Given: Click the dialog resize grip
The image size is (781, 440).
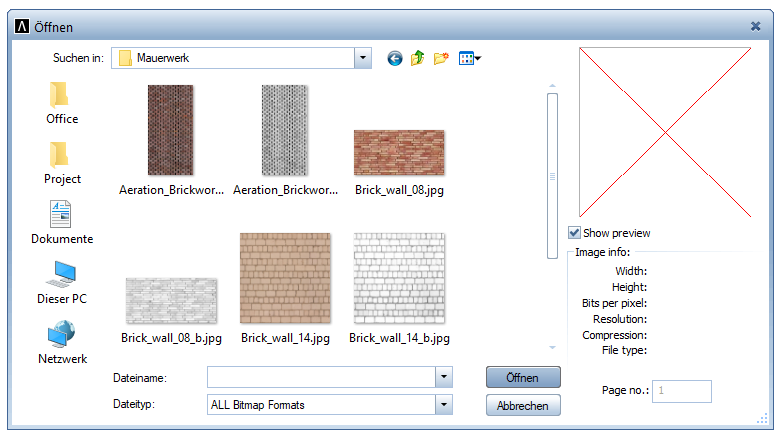Looking at the screenshot, I should (762, 419).
